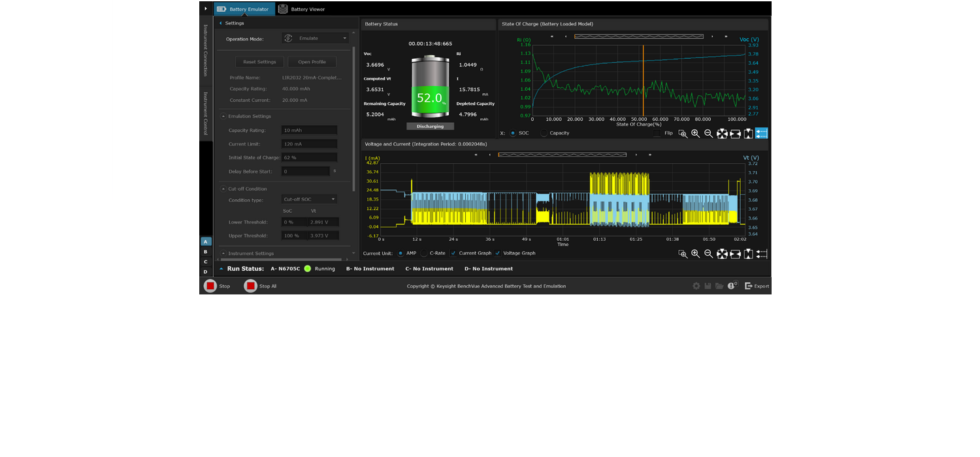Select Capacity radio button for X axis
This screenshot has height=457, width=980.
tap(544, 133)
